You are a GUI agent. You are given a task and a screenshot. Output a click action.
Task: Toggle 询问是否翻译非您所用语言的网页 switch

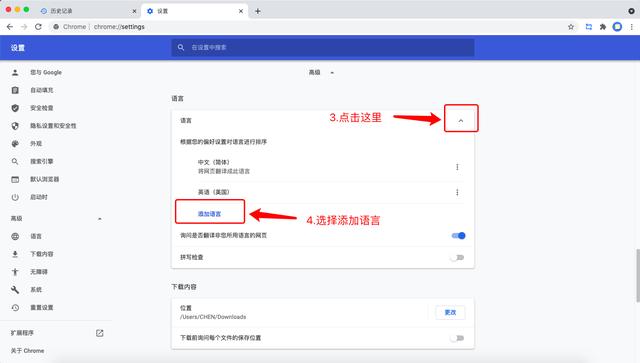click(x=458, y=236)
